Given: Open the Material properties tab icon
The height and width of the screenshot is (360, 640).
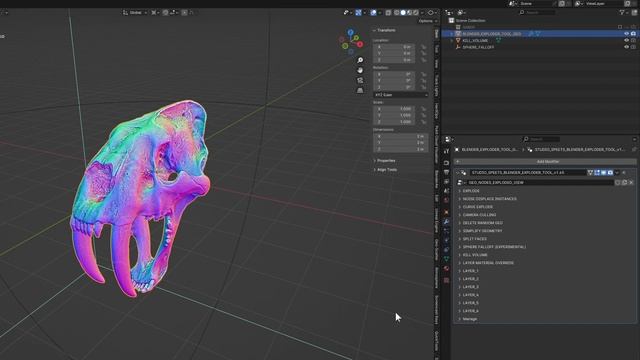Looking at the screenshot, I should 446,269.
